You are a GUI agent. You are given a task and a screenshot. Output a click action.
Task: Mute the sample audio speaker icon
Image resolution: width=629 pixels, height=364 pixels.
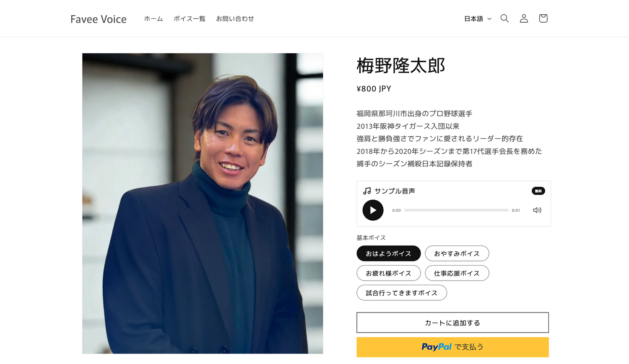click(537, 210)
